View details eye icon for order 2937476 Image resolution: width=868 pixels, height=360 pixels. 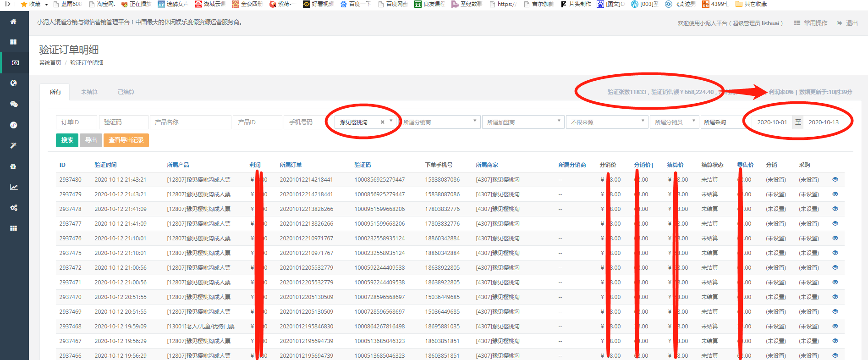point(835,238)
